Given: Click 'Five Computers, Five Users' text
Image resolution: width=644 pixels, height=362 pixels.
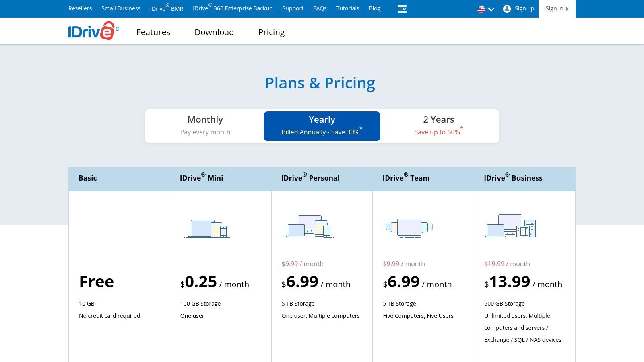Looking at the screenshot, I should pyautogui.click(x=418, y=316).
